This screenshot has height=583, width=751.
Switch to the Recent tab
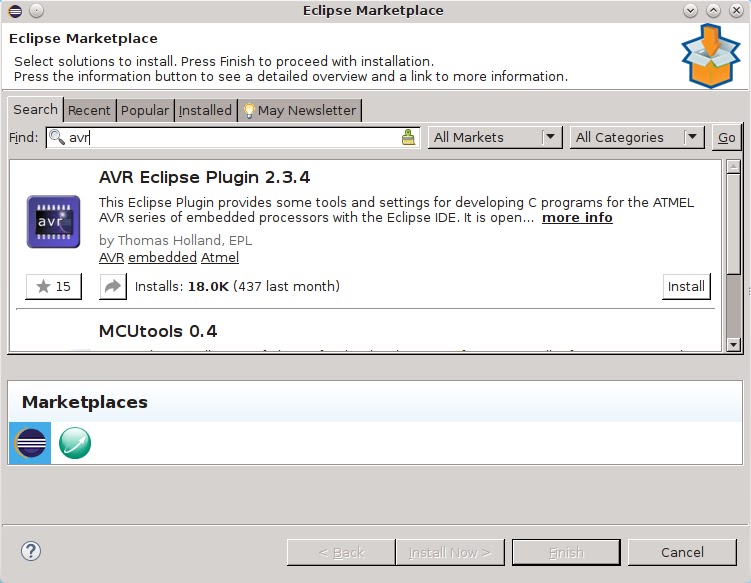click(x=89, y=111)
